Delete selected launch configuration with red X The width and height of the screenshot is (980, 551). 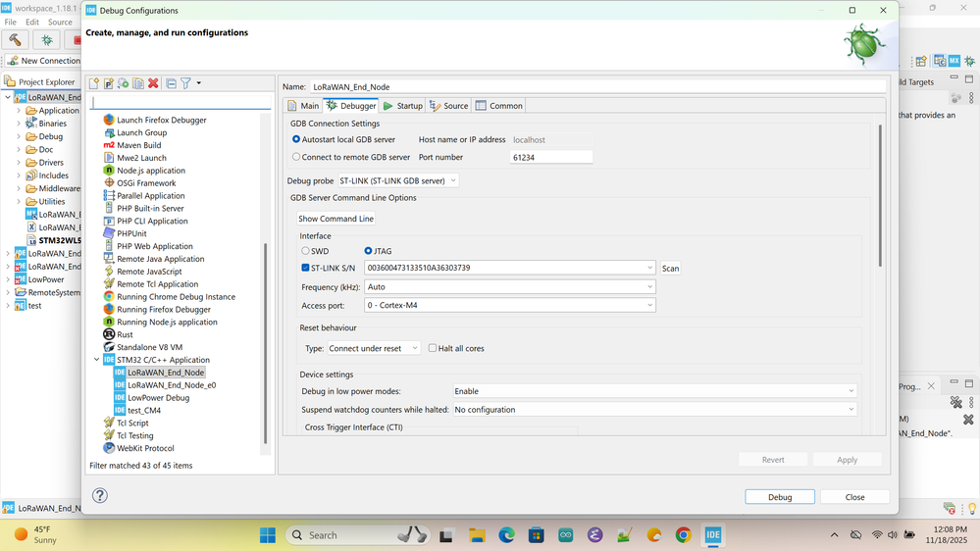[153, 83]
